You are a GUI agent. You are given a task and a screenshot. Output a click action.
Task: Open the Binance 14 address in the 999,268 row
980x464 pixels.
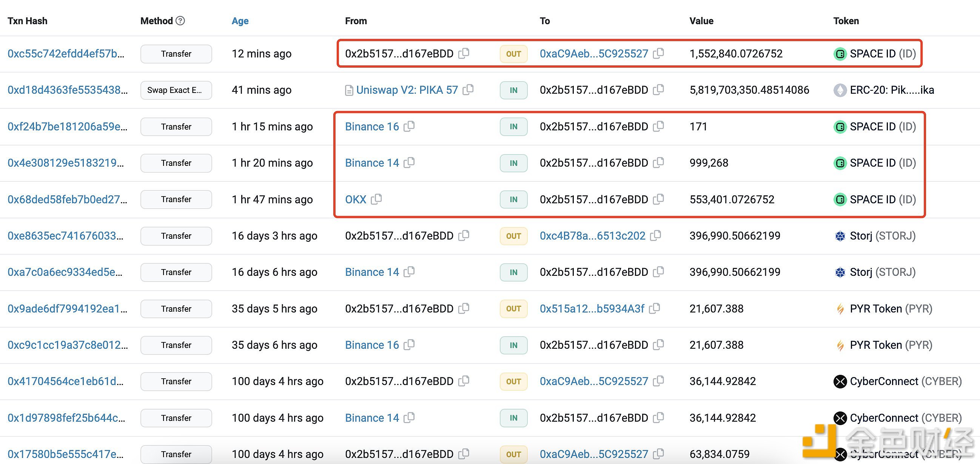tap(372, 163)
